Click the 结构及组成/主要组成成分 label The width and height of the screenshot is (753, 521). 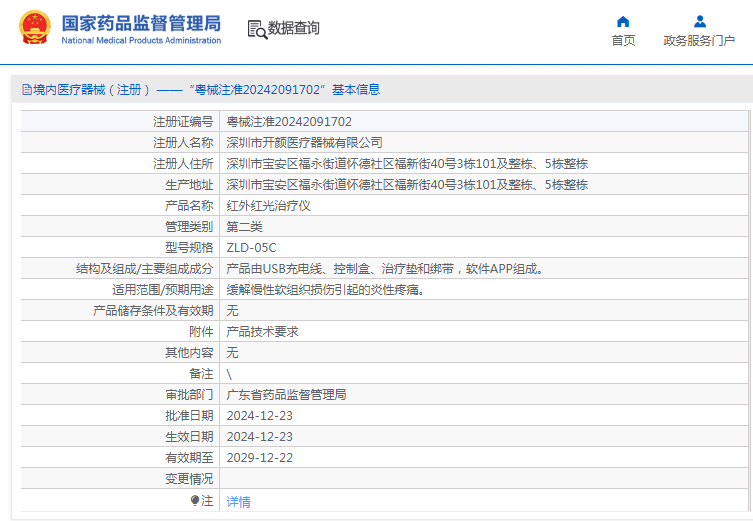[x=145, y=269]
